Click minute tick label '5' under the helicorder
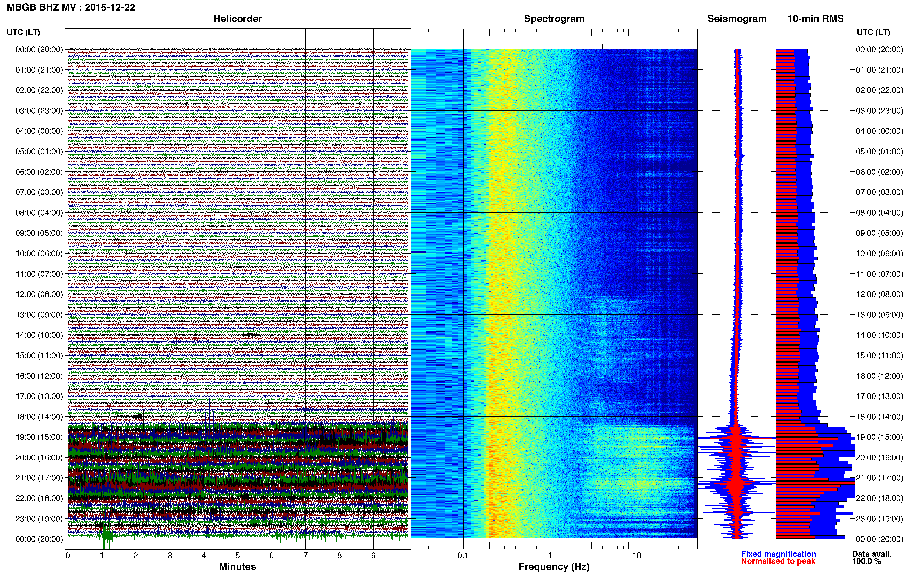The image size is (924, 578). [238, 555]
